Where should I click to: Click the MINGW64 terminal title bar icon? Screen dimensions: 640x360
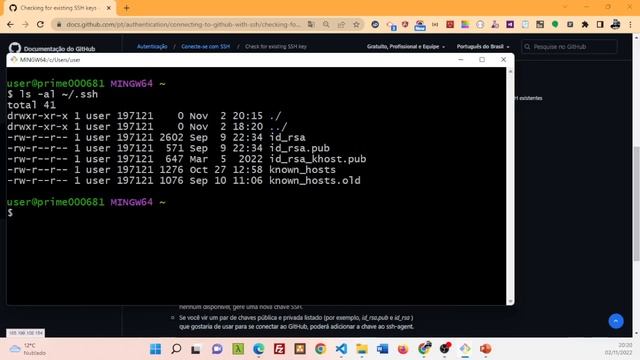point(13,60)
